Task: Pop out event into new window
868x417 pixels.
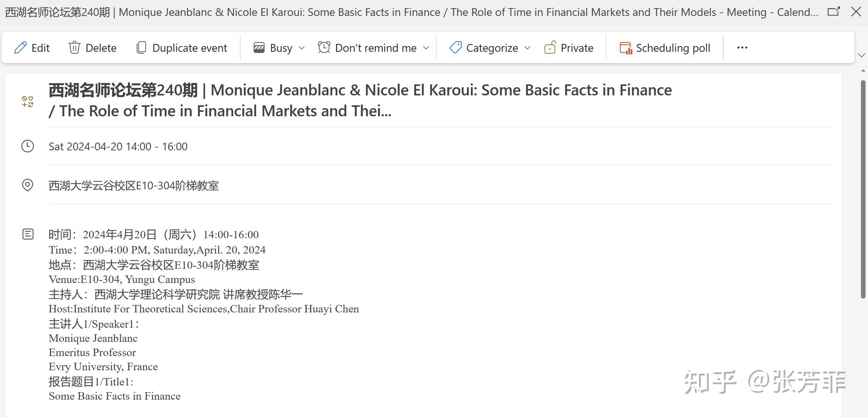Action: (833, 12)
